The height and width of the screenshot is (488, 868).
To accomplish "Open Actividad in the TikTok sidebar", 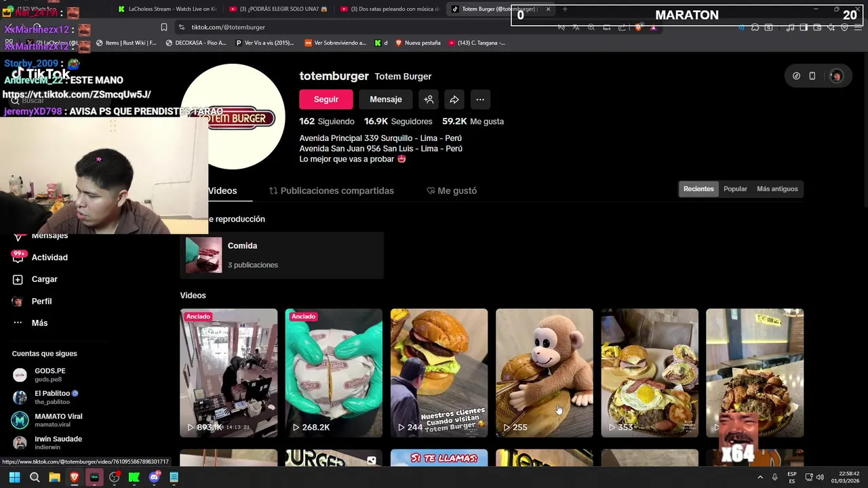I will (x=50, y=258).
